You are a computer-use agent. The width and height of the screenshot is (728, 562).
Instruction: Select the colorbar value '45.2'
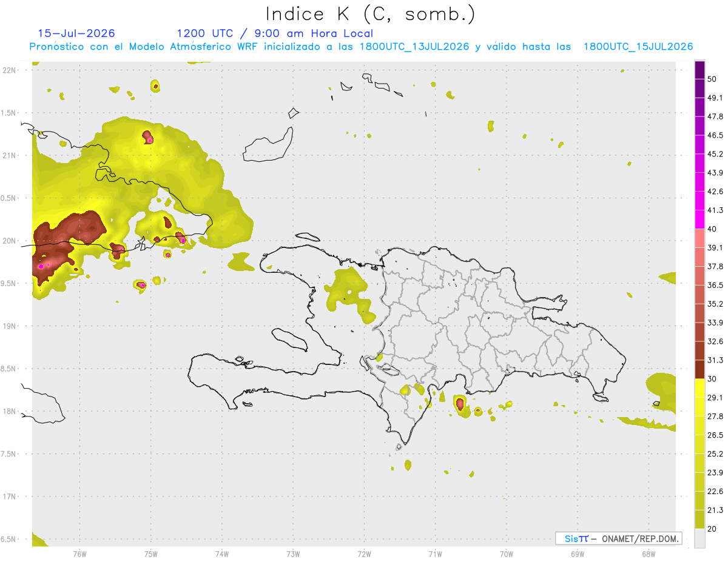click(715, 154)
